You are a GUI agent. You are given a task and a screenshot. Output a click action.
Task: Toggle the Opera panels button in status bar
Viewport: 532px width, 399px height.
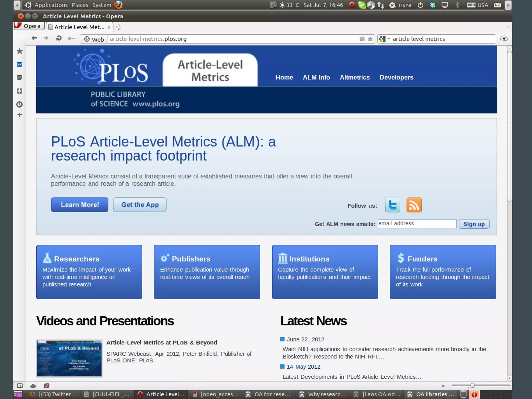click(x=20, y=386)
